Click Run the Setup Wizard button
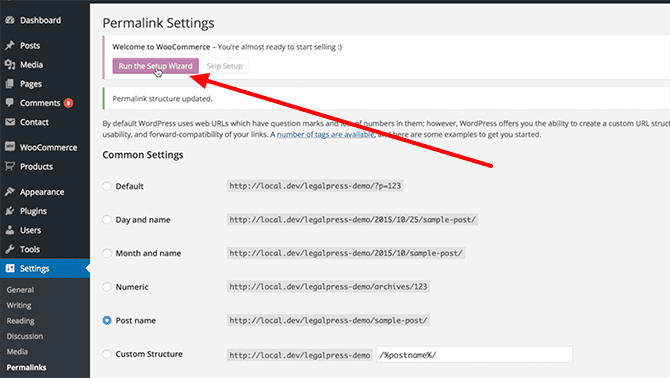This screenshot has width=670, height=378. (156, 66)
